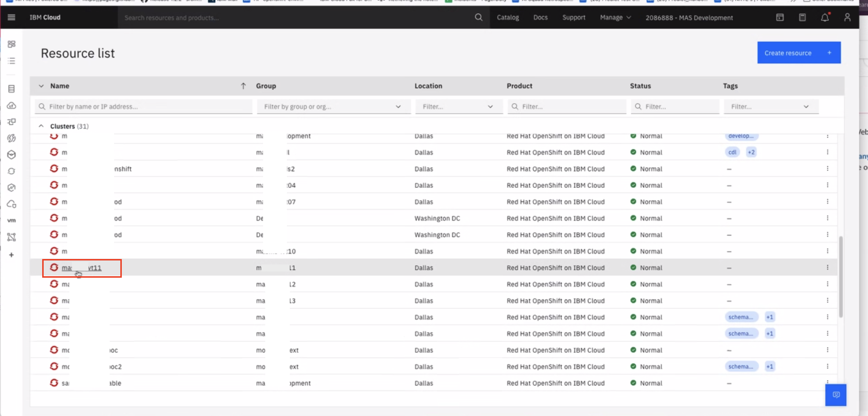This screenshot has width=868, height=416.
Task: Click the Location column header
Action: (428, 86)
